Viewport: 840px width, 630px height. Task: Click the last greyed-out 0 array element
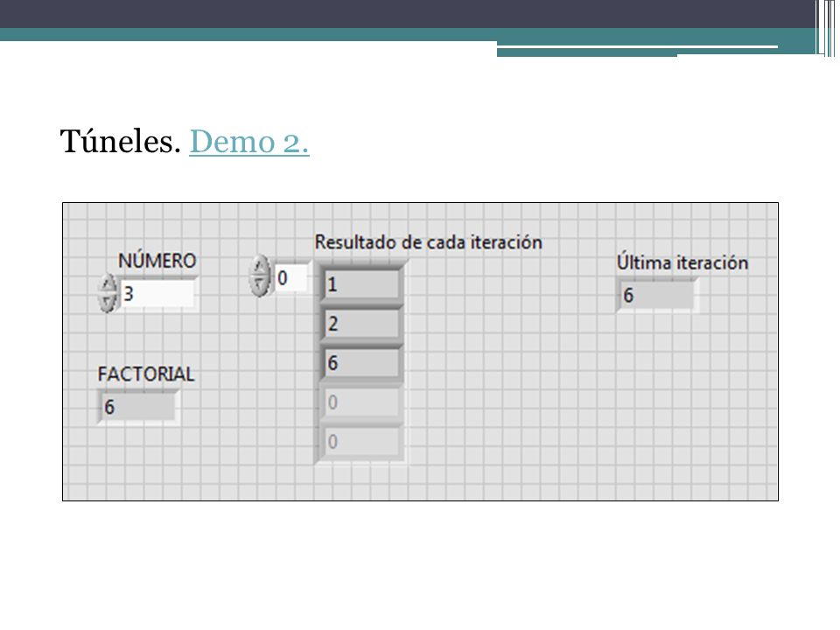click(361, 442)
